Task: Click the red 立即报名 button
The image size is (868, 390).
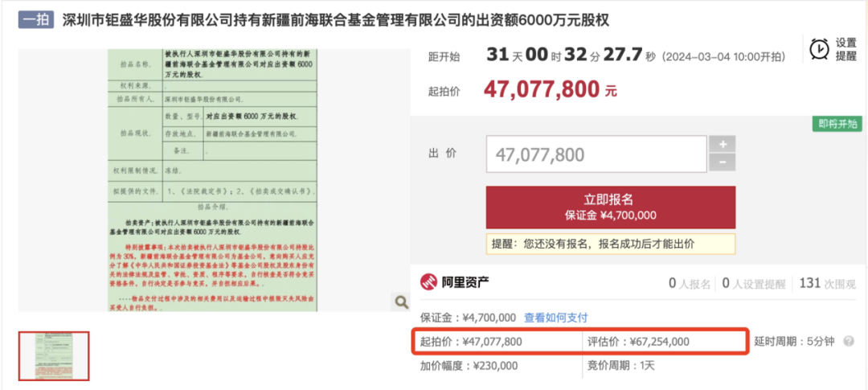Action: click(x=611, y=207)
